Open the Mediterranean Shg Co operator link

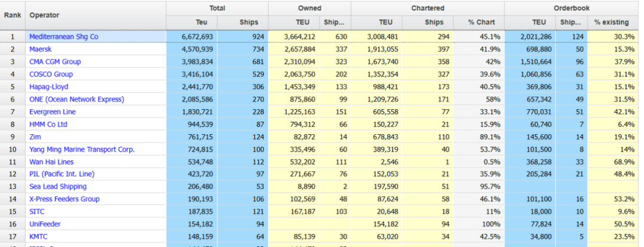[64, 36]
